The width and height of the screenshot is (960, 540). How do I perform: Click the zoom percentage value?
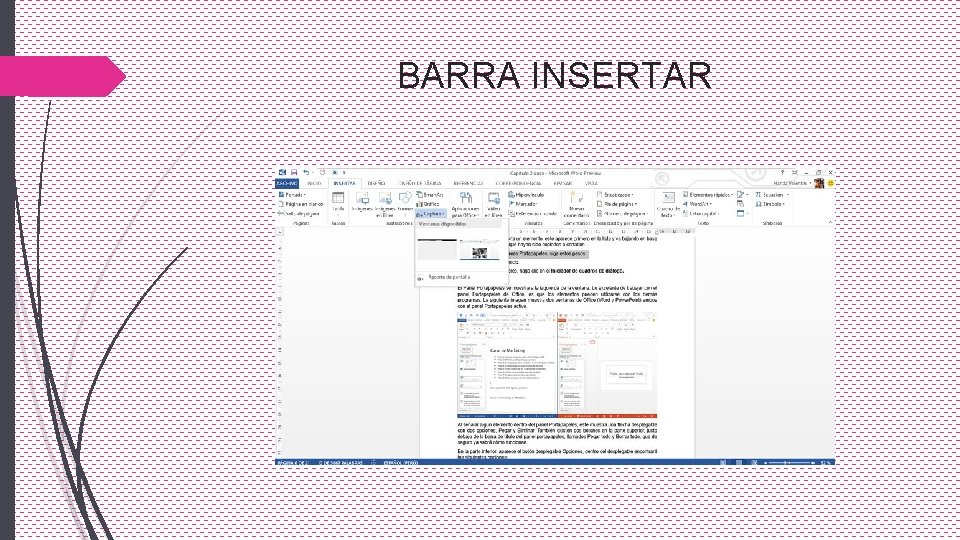click(825, 463)
